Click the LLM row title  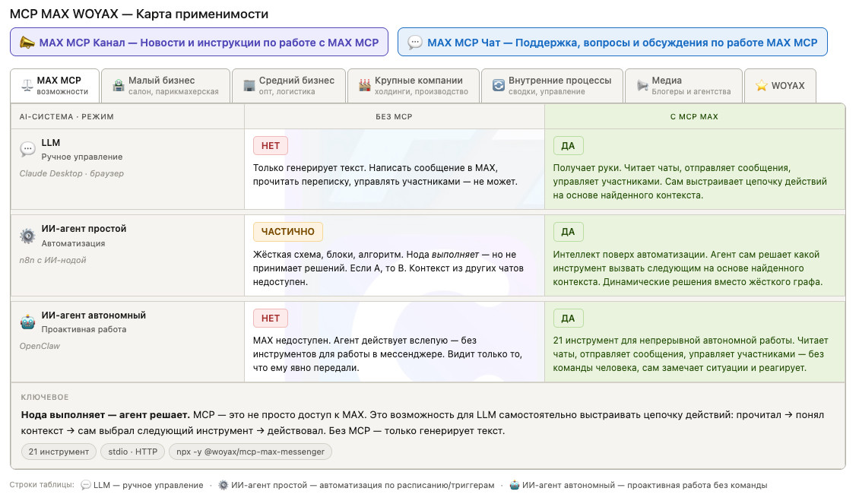coord(51,142)
